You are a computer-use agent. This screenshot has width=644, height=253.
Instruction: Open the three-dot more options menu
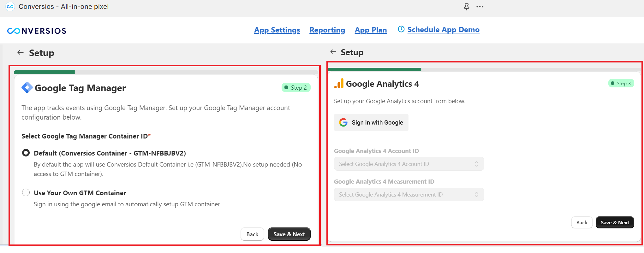(x=480, y=7)
